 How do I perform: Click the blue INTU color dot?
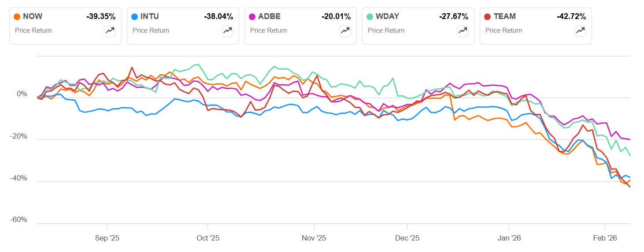[135, 17]
